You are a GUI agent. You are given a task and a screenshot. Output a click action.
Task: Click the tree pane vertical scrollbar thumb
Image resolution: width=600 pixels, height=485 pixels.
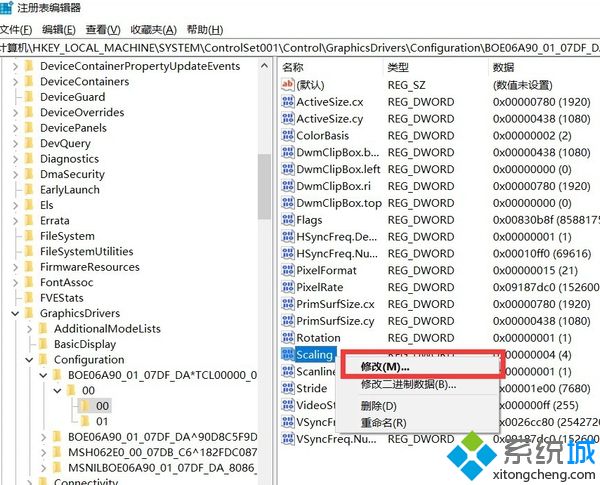click(x=264, y=186)
